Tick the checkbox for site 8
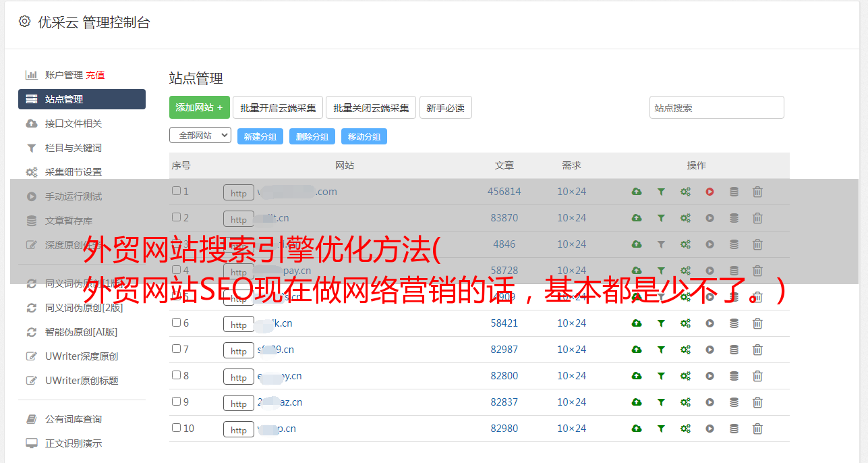Image resolution: width=868 pixels, height=463 pixels. click(x=176, y=375)
